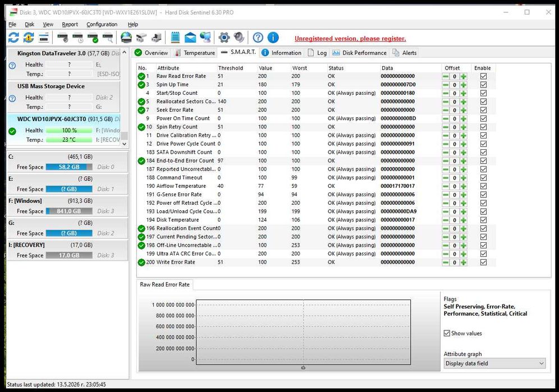
Task: Toggle Enable checkbox for SATA Downshift Count
Action: [x=483, y=153]
